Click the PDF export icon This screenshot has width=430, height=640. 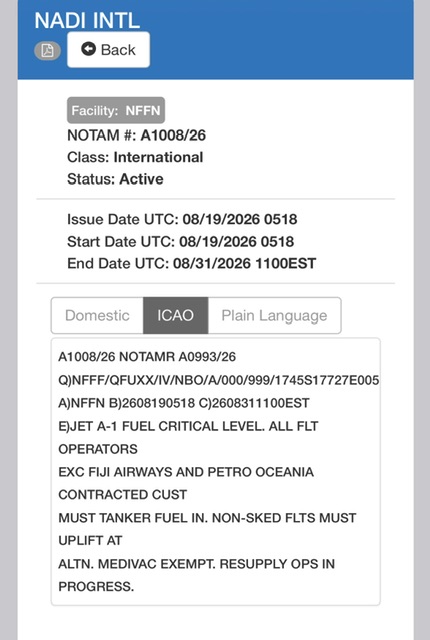pos(47,51)
